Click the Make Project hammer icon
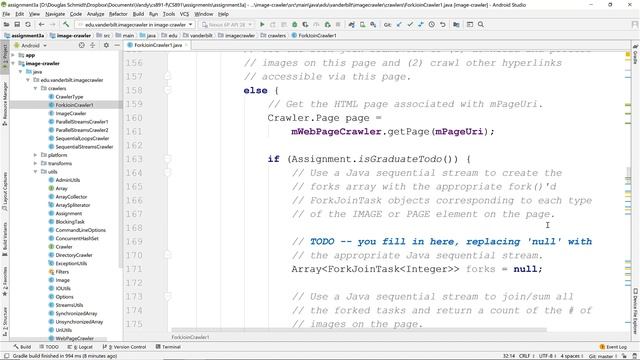The image size is (640, 360). point(66,24)
